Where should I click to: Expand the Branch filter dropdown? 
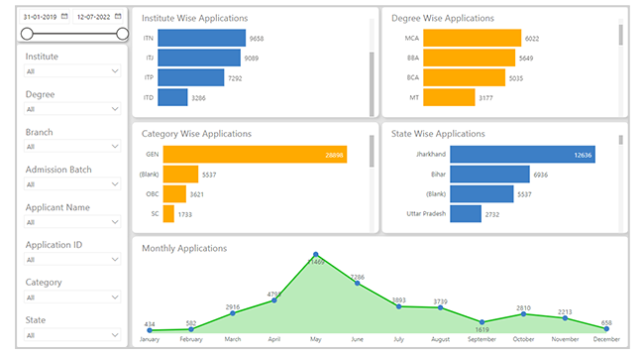tap(72, 147)
